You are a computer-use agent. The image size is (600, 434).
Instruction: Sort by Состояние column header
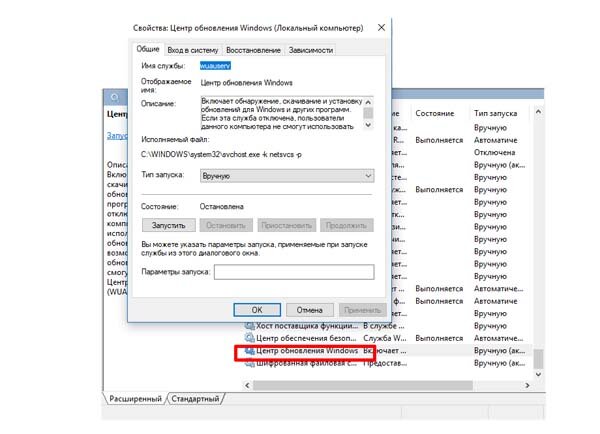click(435, 113)
